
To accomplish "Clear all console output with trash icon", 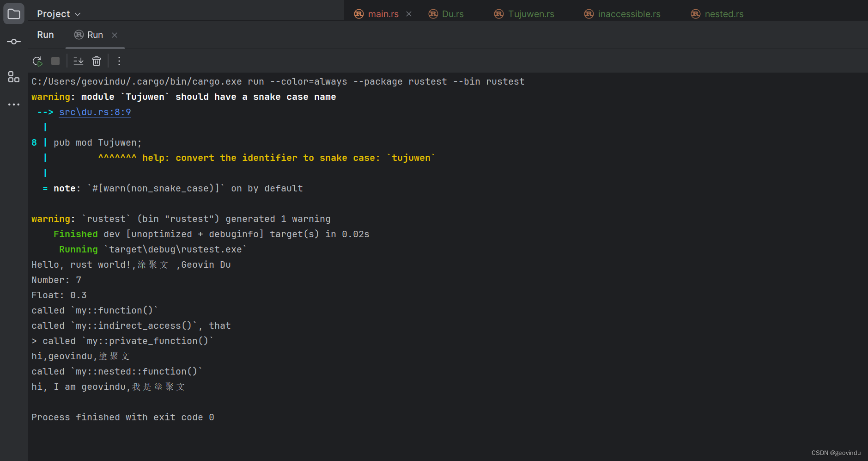I will pyautogui.click(x=97, y=61).
